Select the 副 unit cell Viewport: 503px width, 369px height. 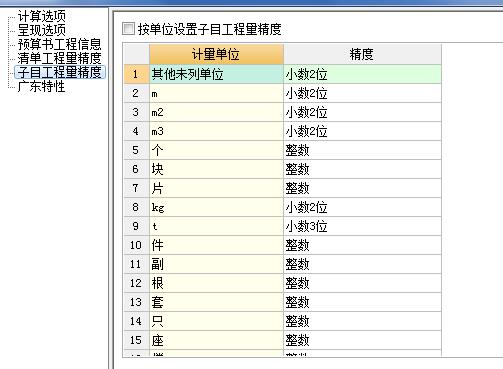[x=216, y=264]
